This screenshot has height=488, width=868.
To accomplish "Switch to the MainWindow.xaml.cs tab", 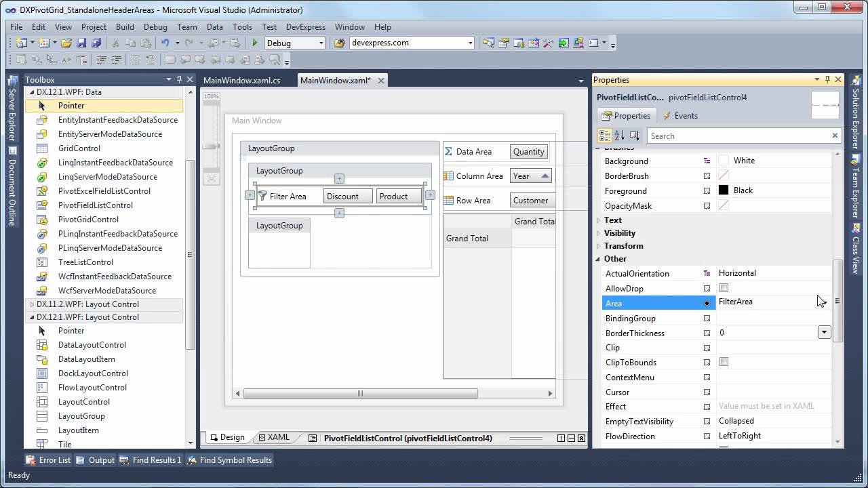I will point(241,80).
